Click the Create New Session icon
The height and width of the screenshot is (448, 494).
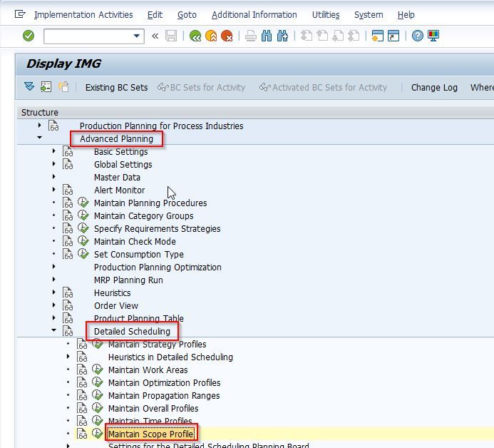[x=377, y=36]
